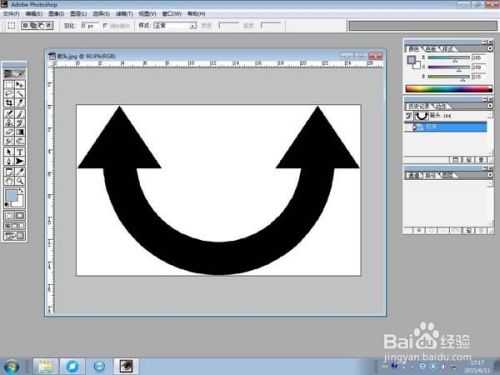Click the feather value input field
Viewport: 500px width, 375px height.
click(90, 26)
